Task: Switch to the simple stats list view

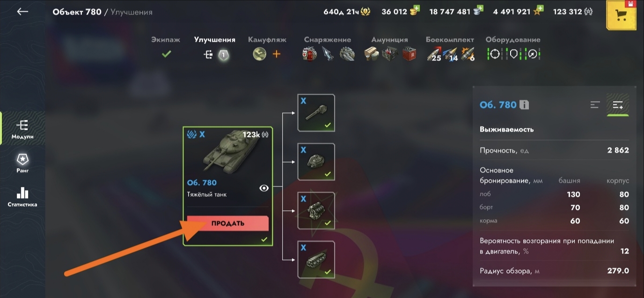Action: click(x=595, y=105)
